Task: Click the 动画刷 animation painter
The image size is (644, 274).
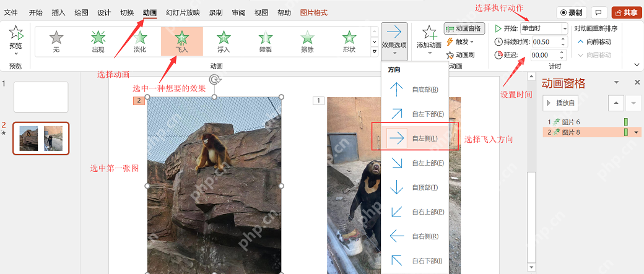Action: tap(461, 54)
